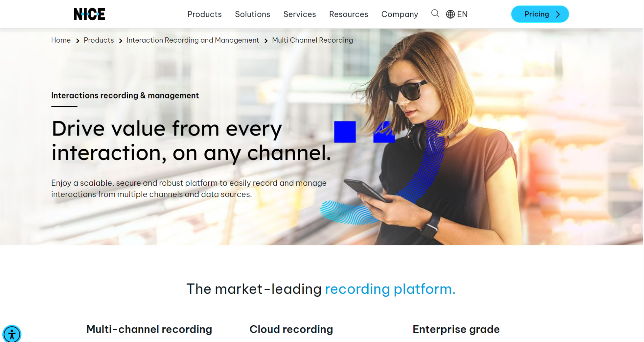Click the solid blue square graphic
Viewport: 644px width, 342px height.
click(345, 132)
